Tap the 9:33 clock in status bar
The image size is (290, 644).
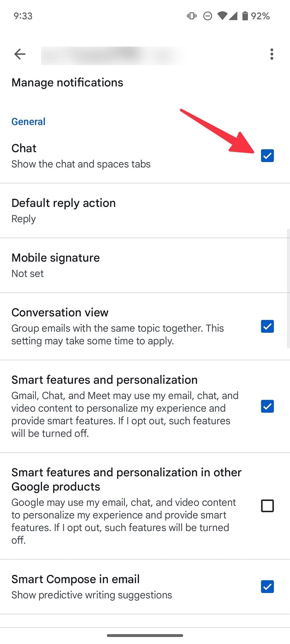point(23,16)
